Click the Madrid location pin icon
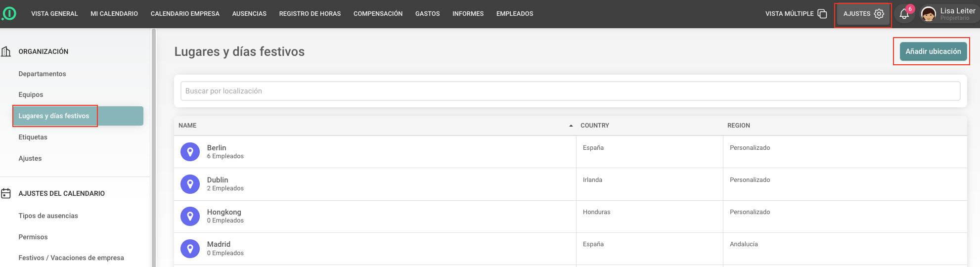The image size is (980, 267). (x=190, y=248)
